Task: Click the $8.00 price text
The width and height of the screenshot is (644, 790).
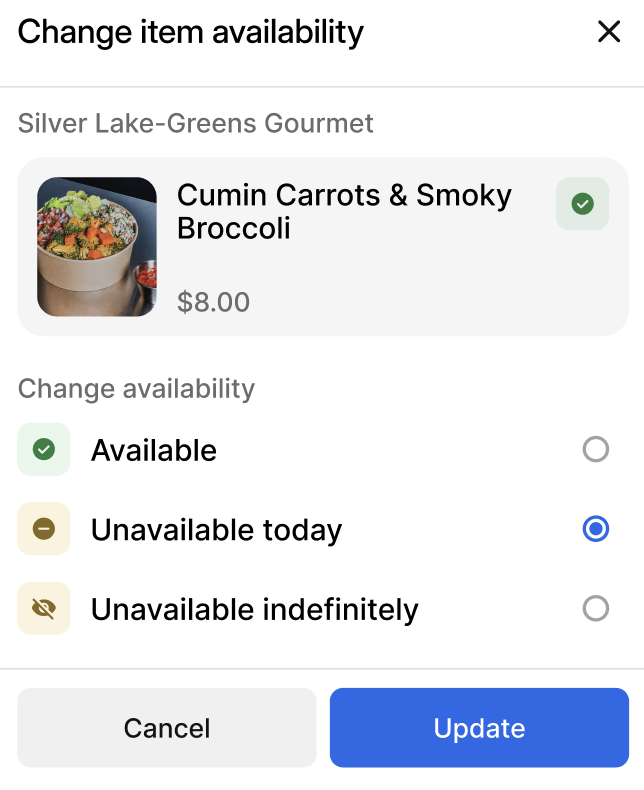Action: [x=213, y=302]
